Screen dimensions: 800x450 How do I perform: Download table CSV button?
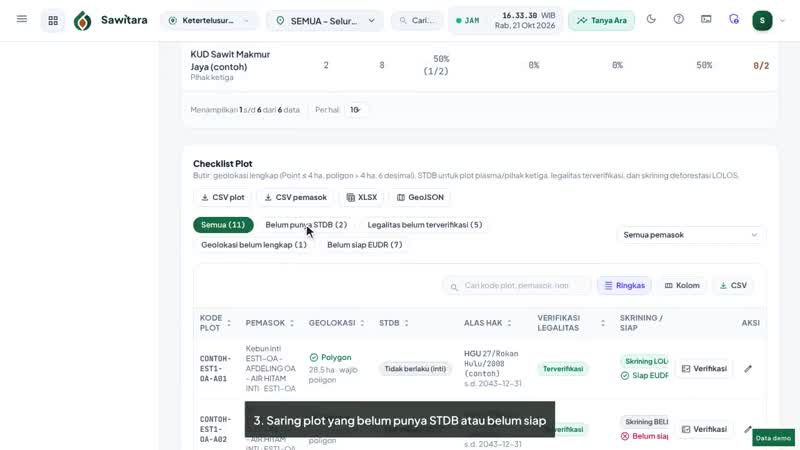[733, 286]
